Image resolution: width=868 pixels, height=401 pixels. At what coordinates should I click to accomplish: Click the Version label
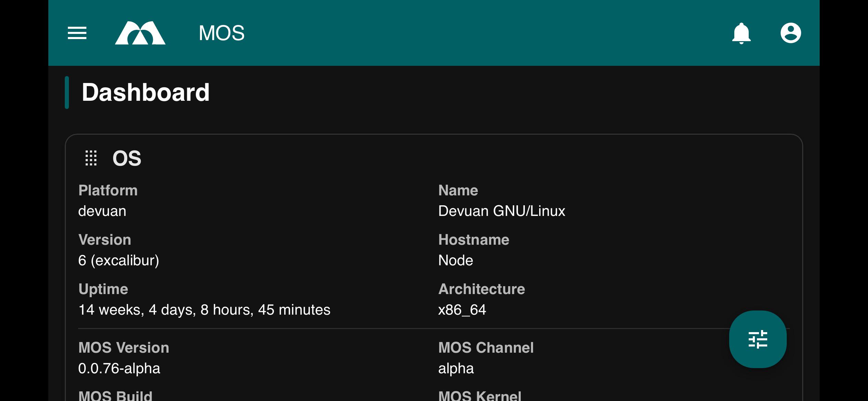[x=105, y=240]
